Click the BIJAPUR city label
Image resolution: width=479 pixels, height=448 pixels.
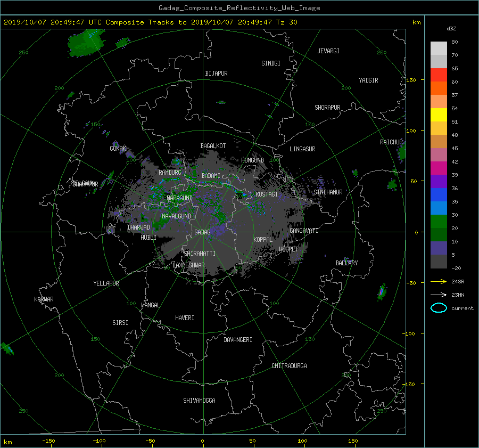click(x=216, y=74)
